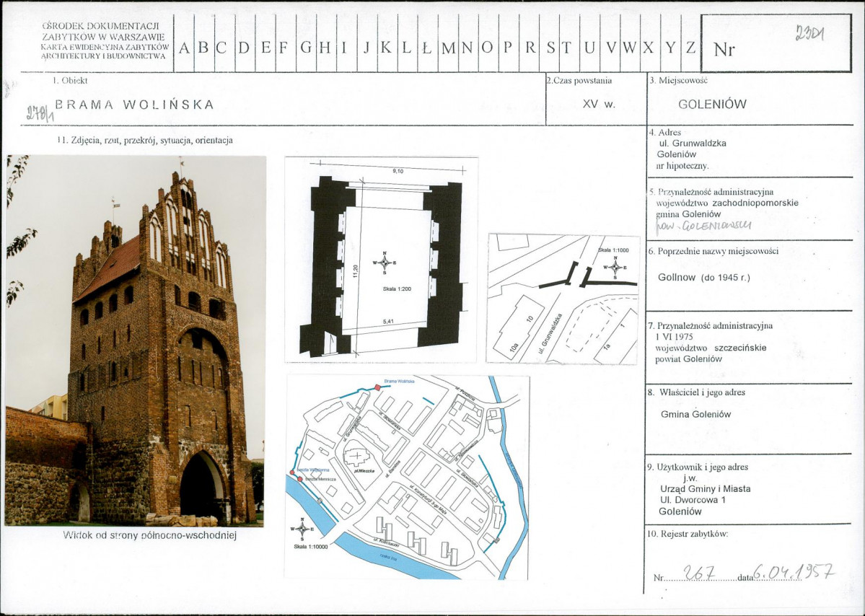Image resolution: width=865 pixels, height=616 pixels.
Task: Click the Nr label in the card number box
Action: coord(724,50)
